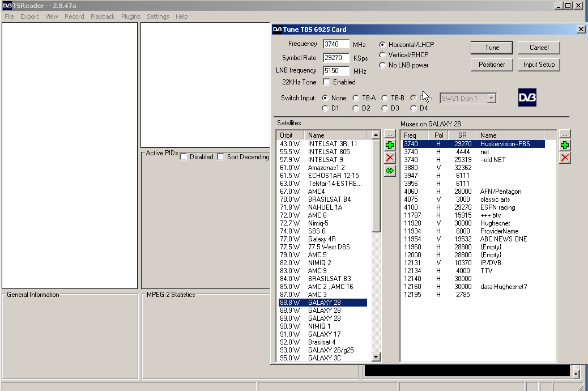Click the green double-arrow icon beside the Satellites list
Viewport: 588px width, 391px height.
(x=390, y=171)
